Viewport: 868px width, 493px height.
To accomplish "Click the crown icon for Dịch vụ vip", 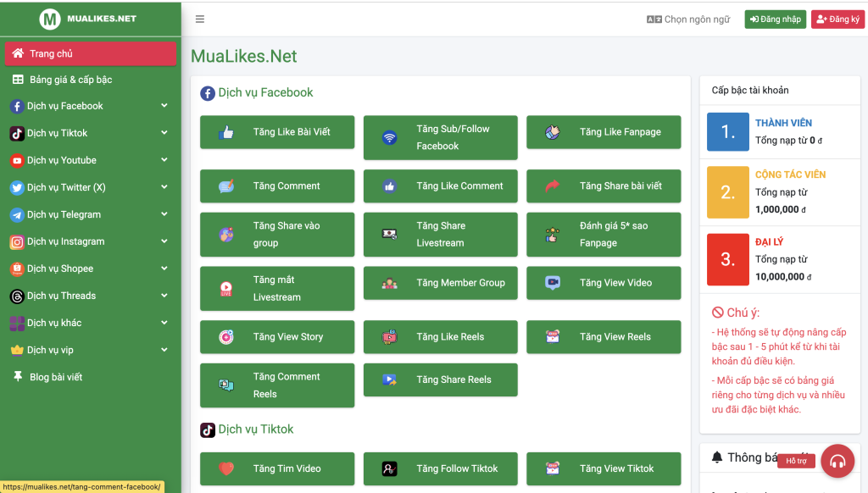I will coord(17,350).
